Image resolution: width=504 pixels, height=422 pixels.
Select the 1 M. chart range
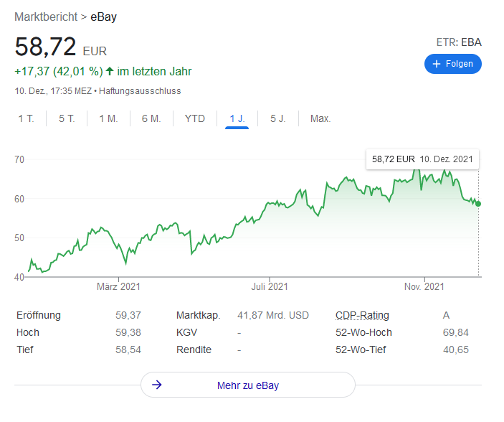[x=108, y=118]
